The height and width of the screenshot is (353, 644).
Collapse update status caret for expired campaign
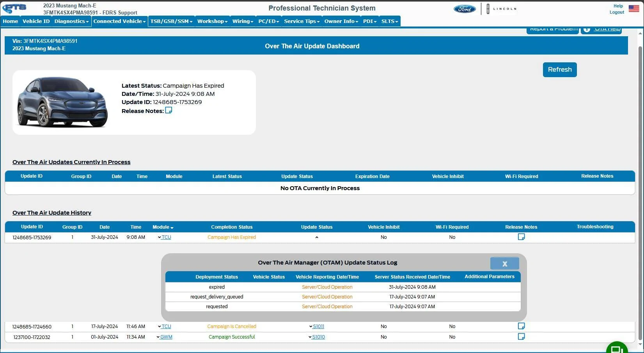point(317,237)
